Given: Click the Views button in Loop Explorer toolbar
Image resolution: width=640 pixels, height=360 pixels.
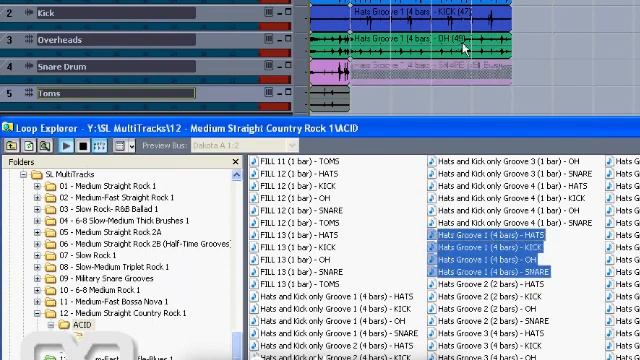Looking at the screenshot, I should pyautogui.click(x=120, y=146).
